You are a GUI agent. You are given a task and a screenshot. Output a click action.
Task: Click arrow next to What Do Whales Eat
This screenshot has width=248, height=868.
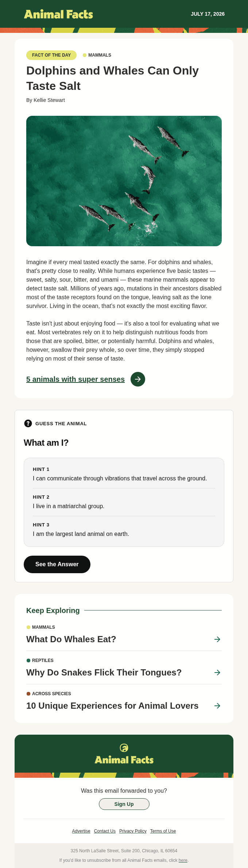(217, 639)
